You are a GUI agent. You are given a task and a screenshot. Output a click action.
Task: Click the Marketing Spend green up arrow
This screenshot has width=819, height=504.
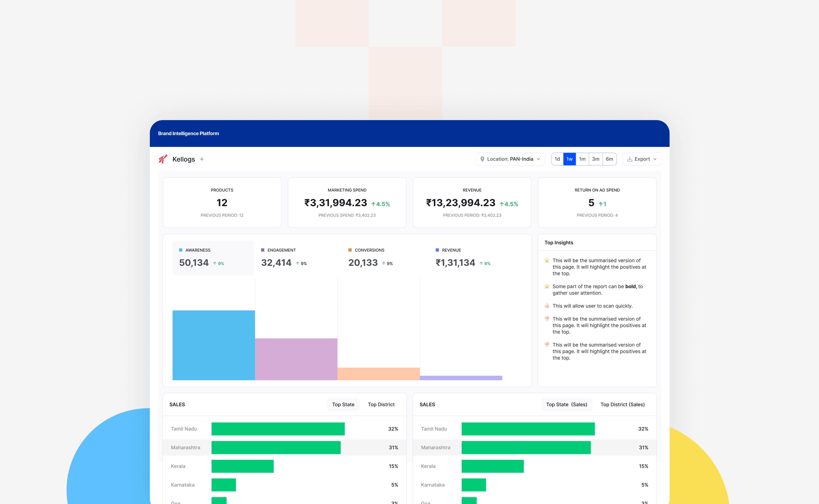tap(374, 204)
